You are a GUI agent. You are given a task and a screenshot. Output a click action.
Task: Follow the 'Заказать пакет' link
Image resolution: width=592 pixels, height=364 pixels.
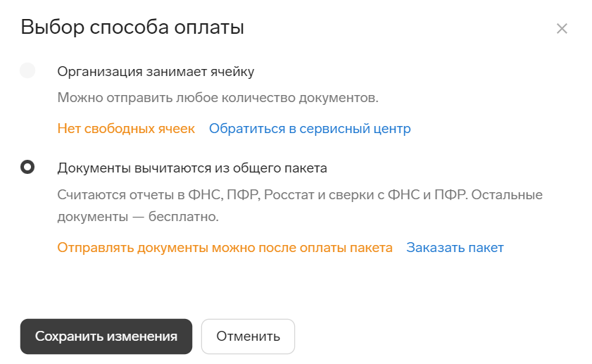coord(455,247)
